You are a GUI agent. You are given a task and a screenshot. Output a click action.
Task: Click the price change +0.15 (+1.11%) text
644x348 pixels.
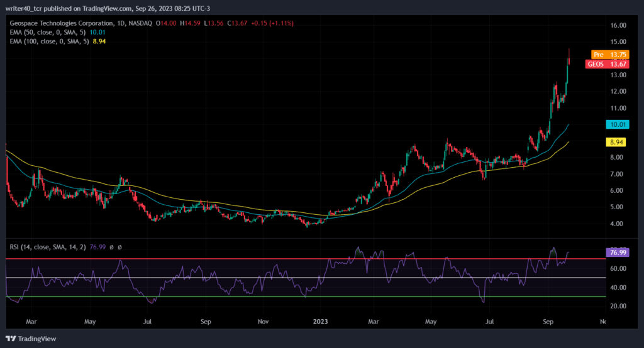click(272, 23)
